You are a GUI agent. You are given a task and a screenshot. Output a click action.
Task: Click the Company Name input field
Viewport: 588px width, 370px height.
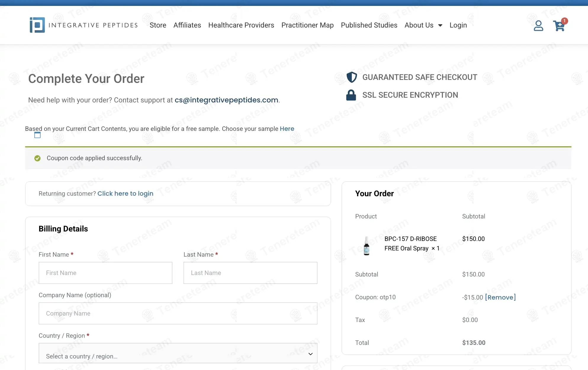tap(178, 313)
